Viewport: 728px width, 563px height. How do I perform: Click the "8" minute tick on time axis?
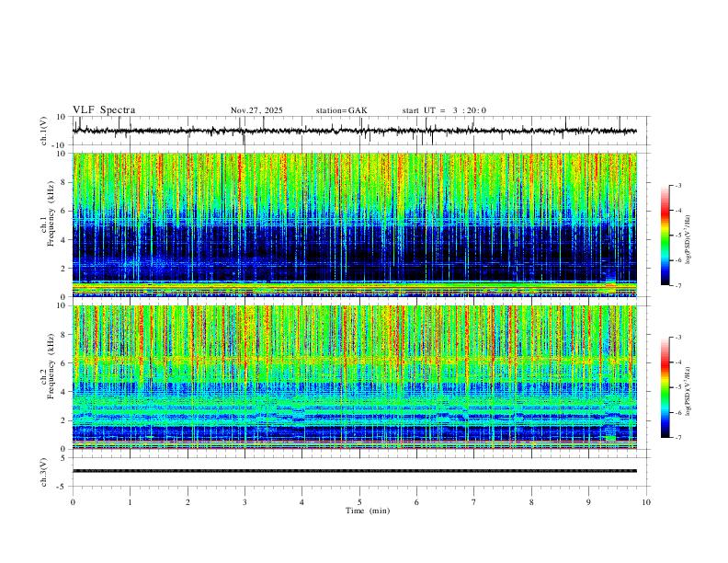coord(531,502)
